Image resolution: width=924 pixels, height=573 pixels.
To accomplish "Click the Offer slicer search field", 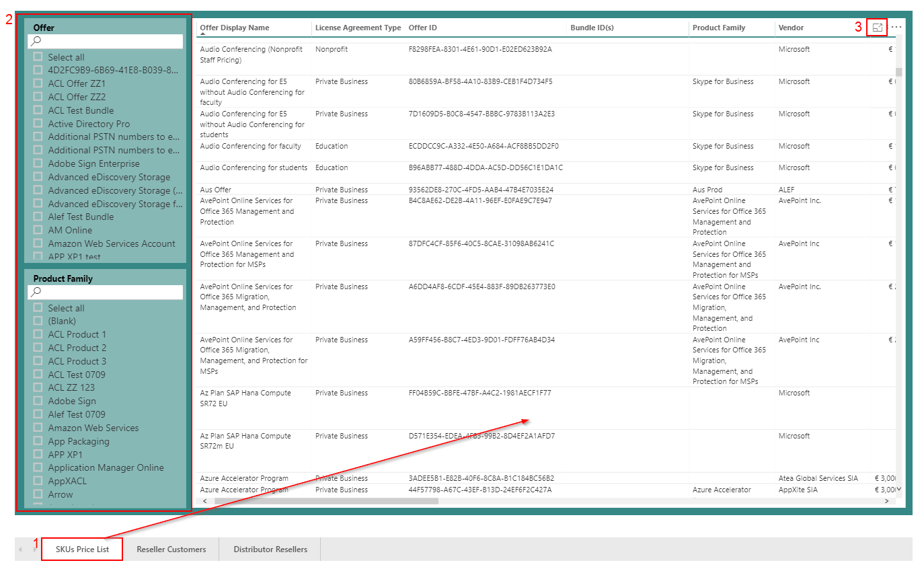I will pos(105,42).
